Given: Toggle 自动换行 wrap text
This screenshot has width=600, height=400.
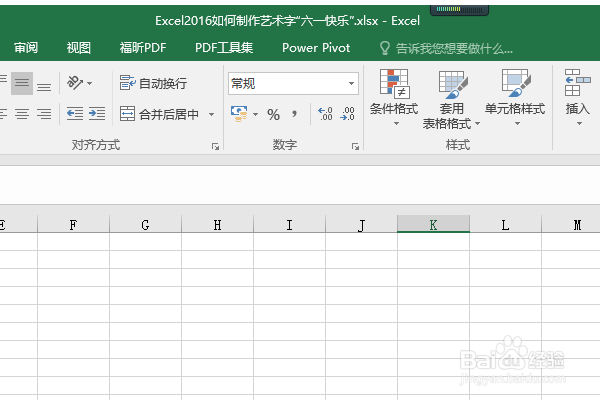Looking at the screenshot, I should (x=153, y=83).
